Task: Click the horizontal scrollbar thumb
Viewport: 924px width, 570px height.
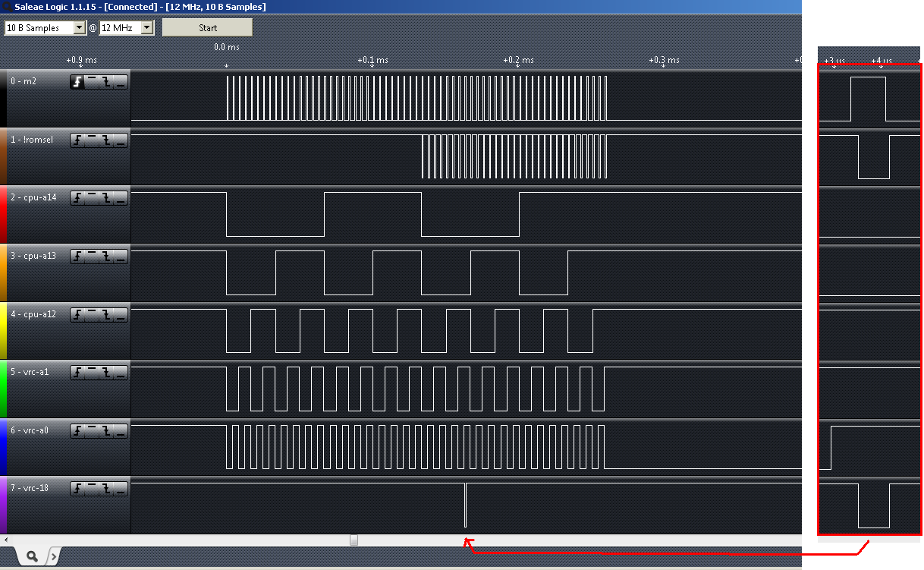Action: (x=354, y=540)
